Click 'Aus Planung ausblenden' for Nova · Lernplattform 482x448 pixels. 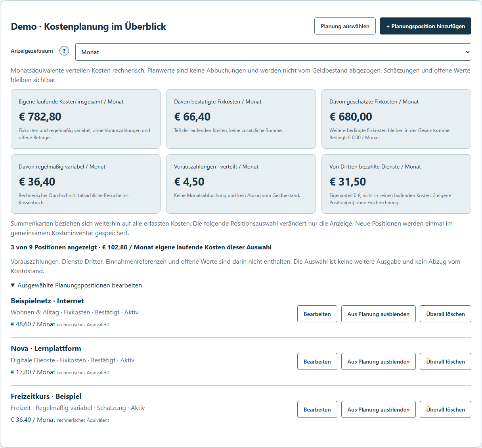379,362
